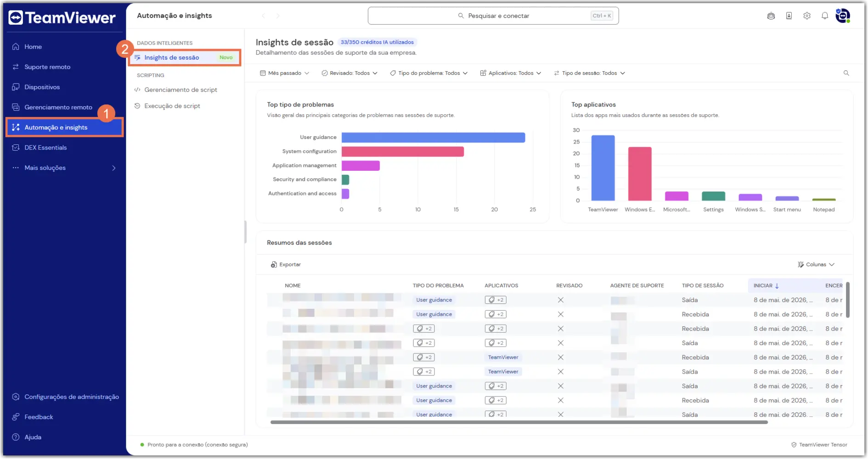Viewport: 868px width, 459px height.
Task: Click the blue User guidance bar
Action: (x=433, y=137)
